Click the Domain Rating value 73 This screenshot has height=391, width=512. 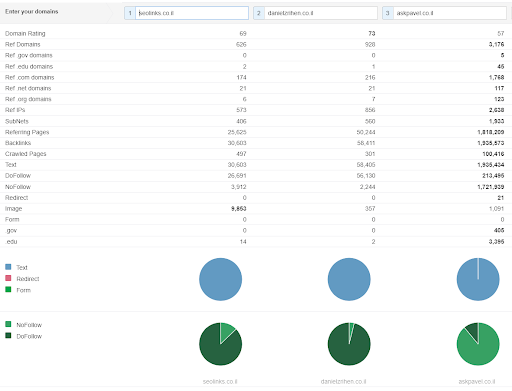(x=372, y=33)
